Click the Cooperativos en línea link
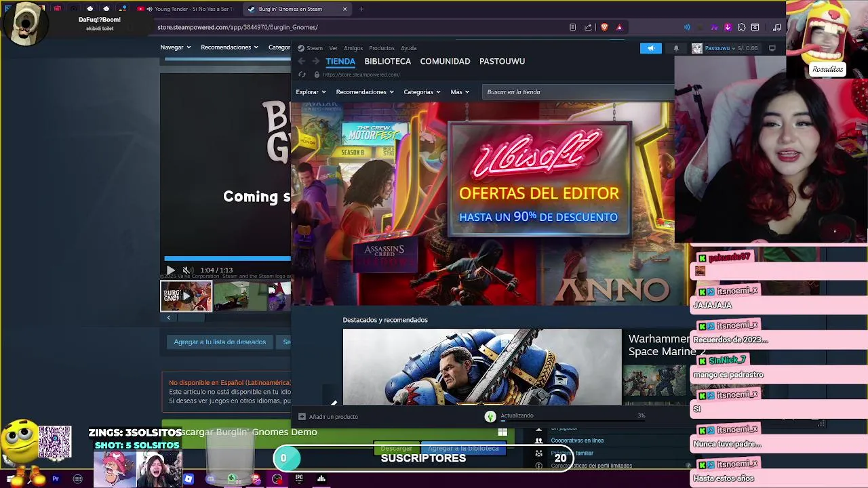The width and height of the screenshot is (868, 488). pyautogui.click(x=577, y=441)
